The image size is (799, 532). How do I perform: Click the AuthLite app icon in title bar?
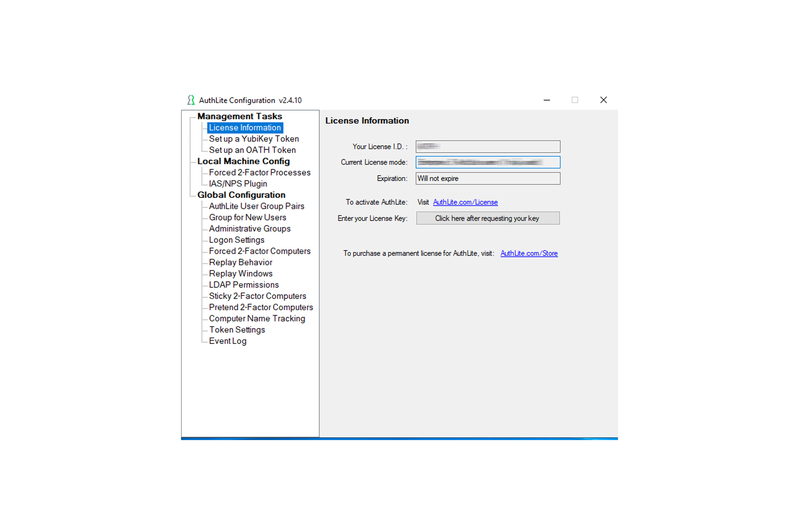pyautogui.click(x=191, y=100)
